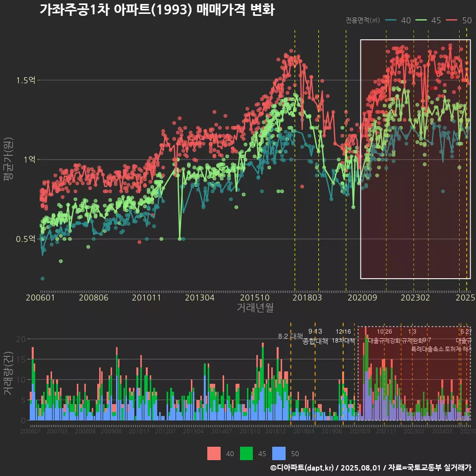Click the 8·2 대책 annotation
Viewport: 476px width, 476px height.
(291, 336)
